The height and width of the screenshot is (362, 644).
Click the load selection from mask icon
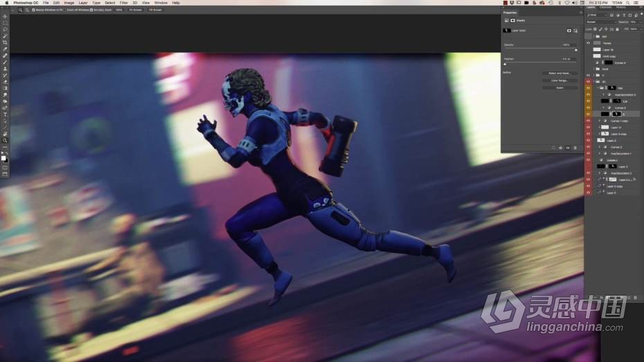tap(553, 147)
